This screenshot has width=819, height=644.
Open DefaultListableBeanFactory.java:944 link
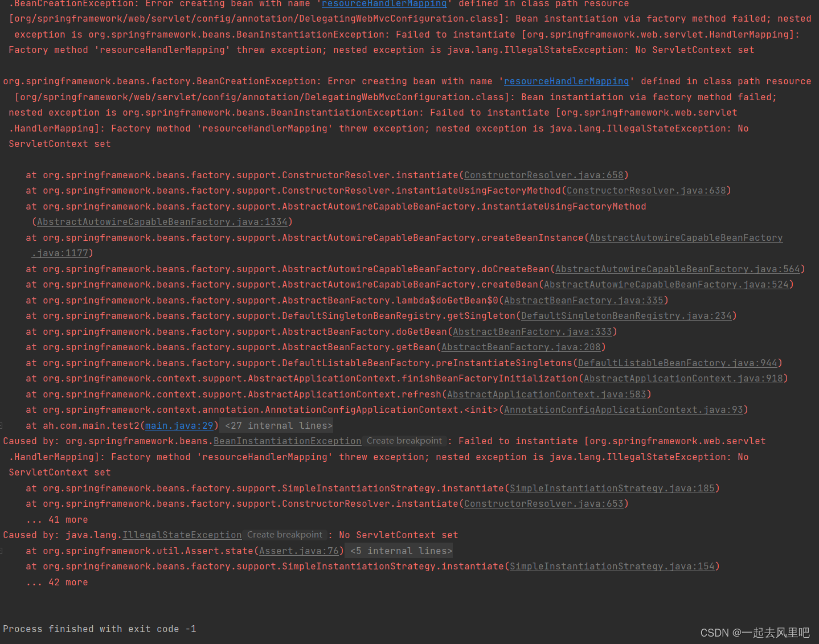pos(677,363)
